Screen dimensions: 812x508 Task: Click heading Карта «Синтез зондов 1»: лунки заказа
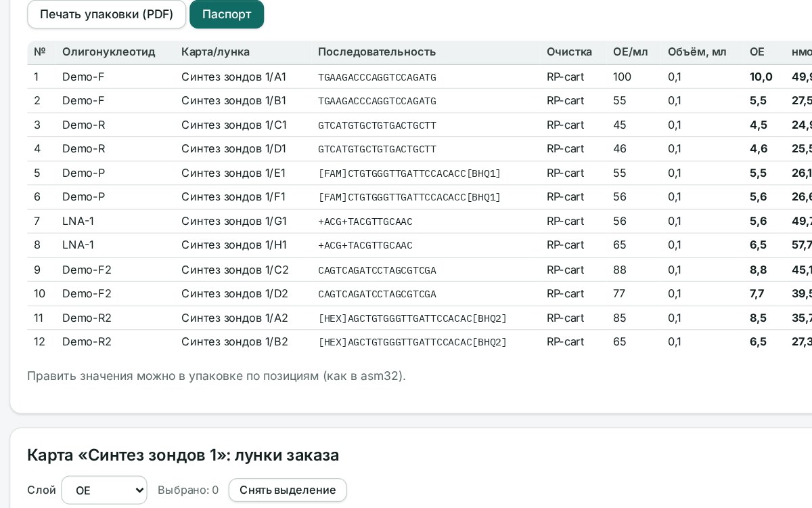[183, 454]
